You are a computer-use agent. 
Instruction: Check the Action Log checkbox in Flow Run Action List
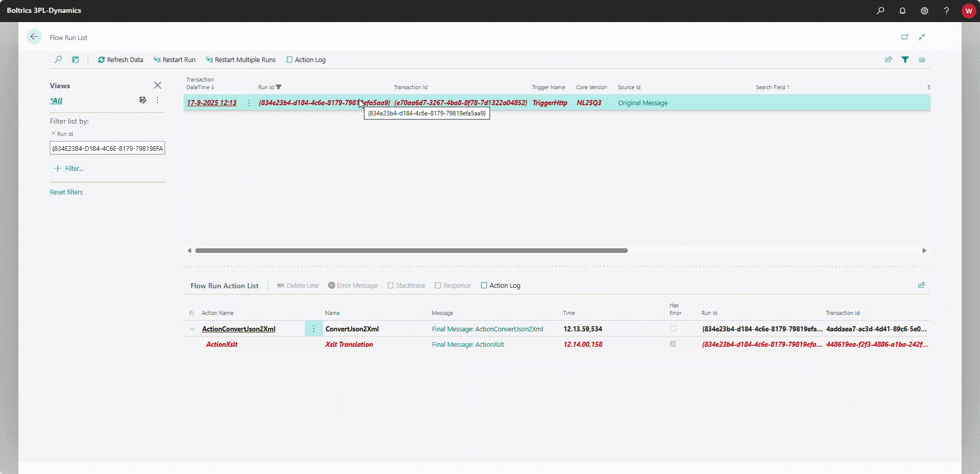(484, 285)
